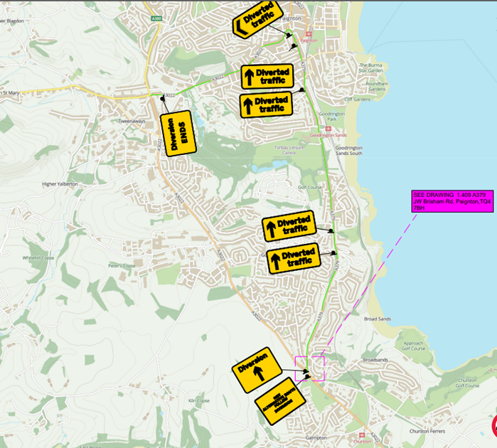497x448 pixels.
Task: Select the Alternative Route Follow Diversion sign
Action: click(x=280, y=401)
